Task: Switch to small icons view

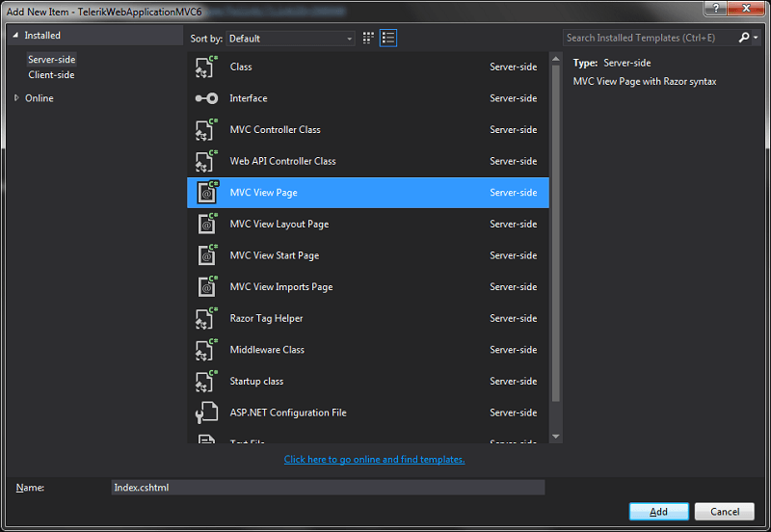Action: coord(368,38)
